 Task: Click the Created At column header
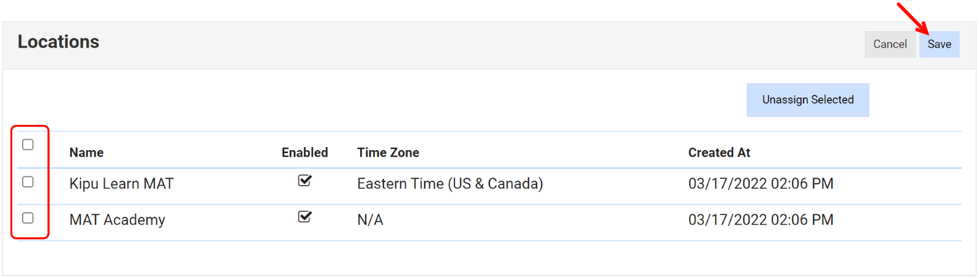[x=719, y=152]
